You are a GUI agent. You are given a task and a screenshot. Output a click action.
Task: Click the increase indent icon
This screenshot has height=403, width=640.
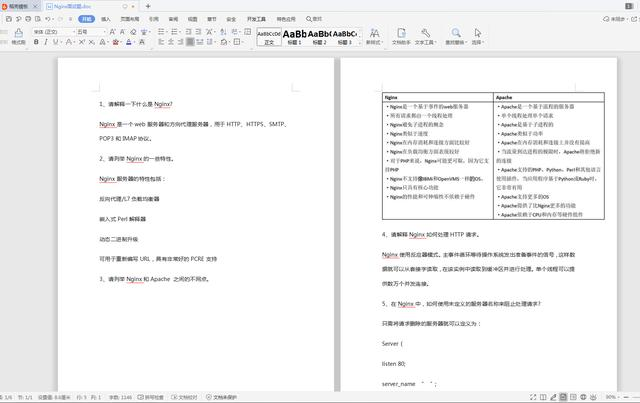pos(198,31)
